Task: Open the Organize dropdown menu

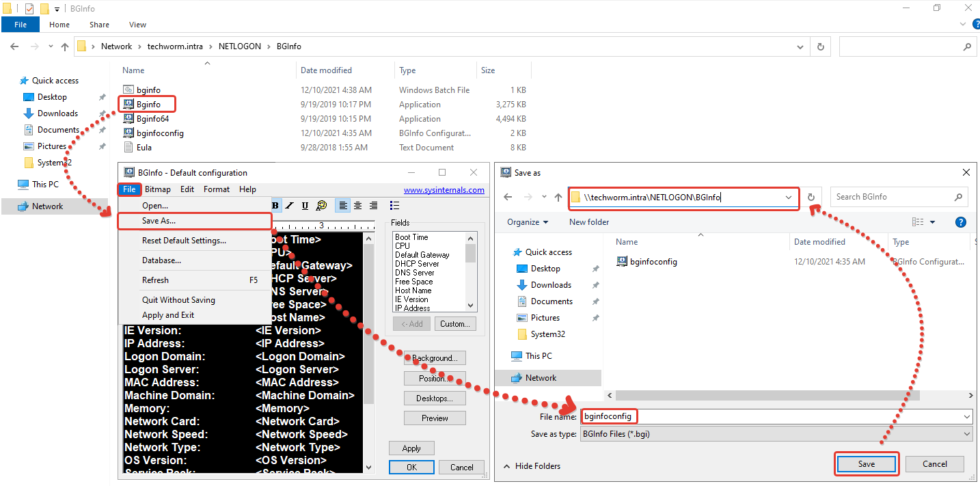Action: [528, 222]
